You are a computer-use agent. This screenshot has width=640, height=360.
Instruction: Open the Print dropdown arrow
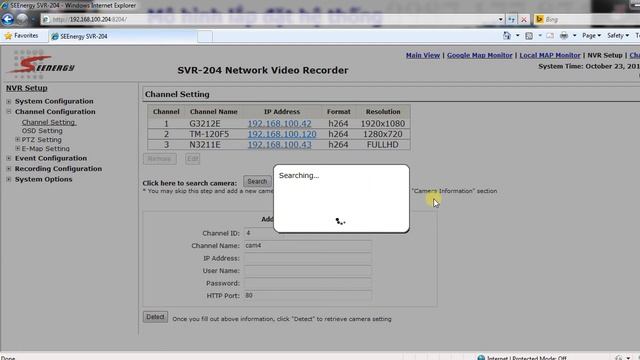(x=574, y=36)
